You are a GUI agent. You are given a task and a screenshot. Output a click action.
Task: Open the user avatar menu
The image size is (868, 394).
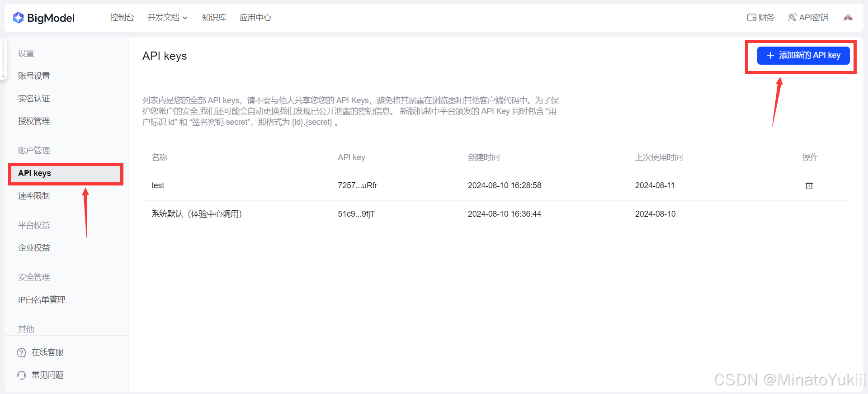pyautogui.click(x=848, y=18)
